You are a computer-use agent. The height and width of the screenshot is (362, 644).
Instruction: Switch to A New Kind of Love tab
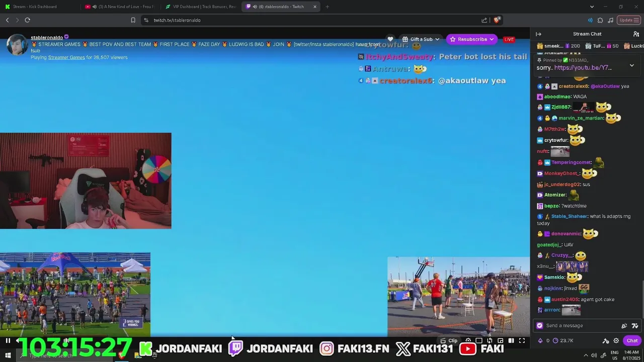pos(120,7)
